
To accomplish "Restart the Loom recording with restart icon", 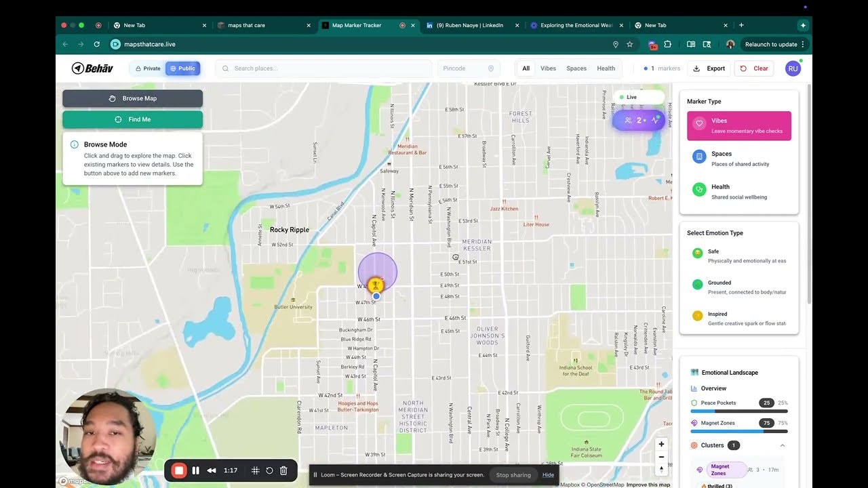I will coord(269,470).
